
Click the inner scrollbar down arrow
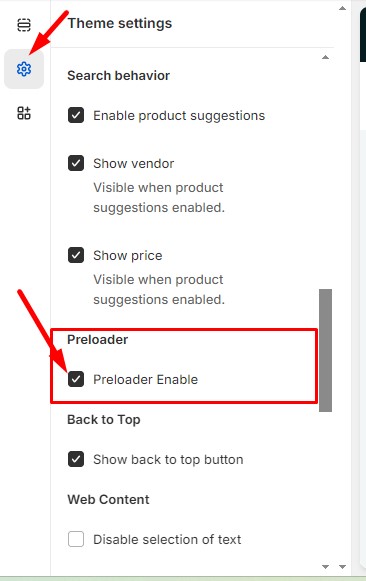325,567
